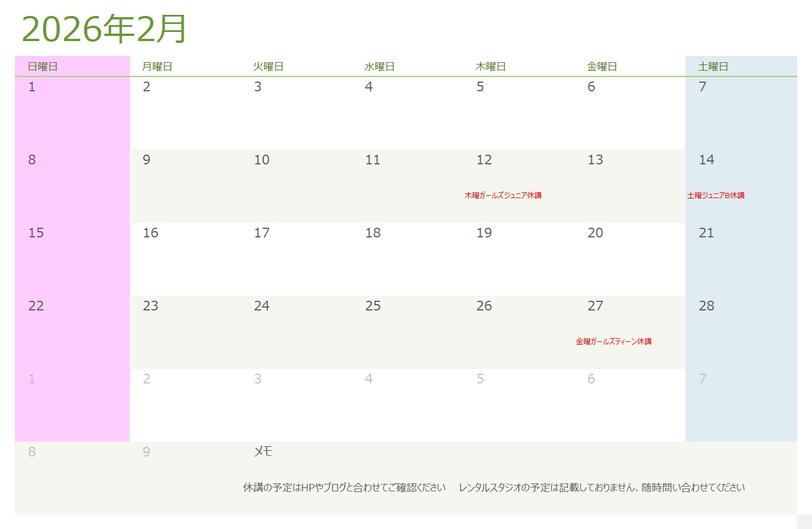Click date 14 in Saturday column
The height and width of the screenshot is (529, 812).
(707, 160)
